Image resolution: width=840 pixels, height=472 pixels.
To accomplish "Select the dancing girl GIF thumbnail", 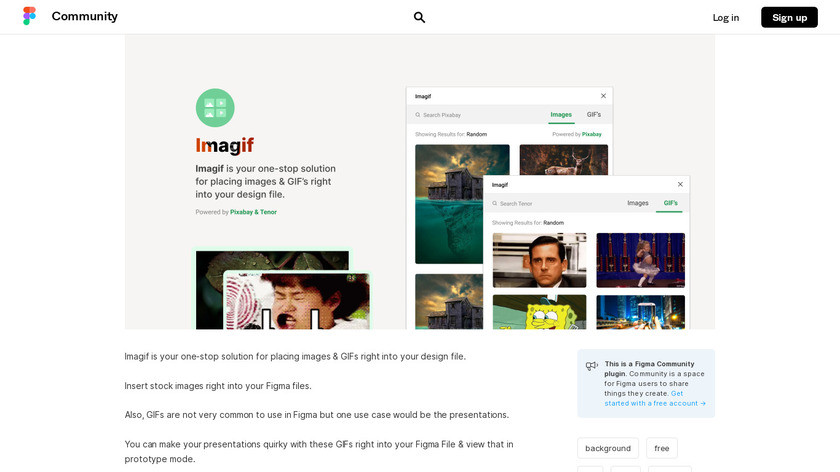I will (641, 260).
